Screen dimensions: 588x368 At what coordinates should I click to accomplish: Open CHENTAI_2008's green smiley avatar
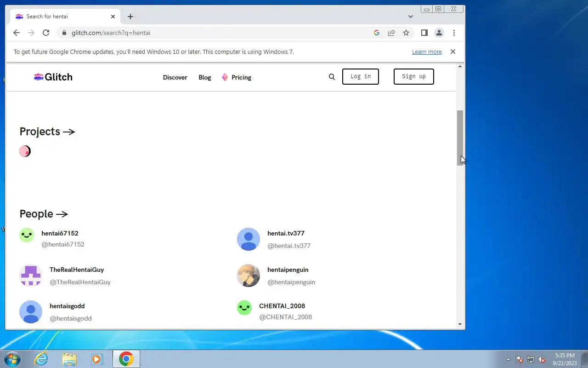[x=244, y=308]
